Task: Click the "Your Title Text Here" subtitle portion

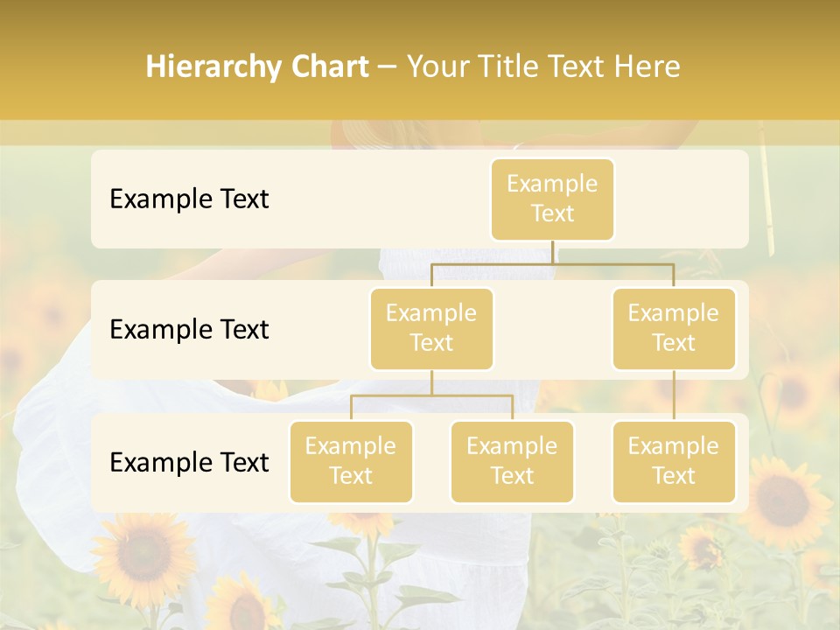Action: point(542,66)
